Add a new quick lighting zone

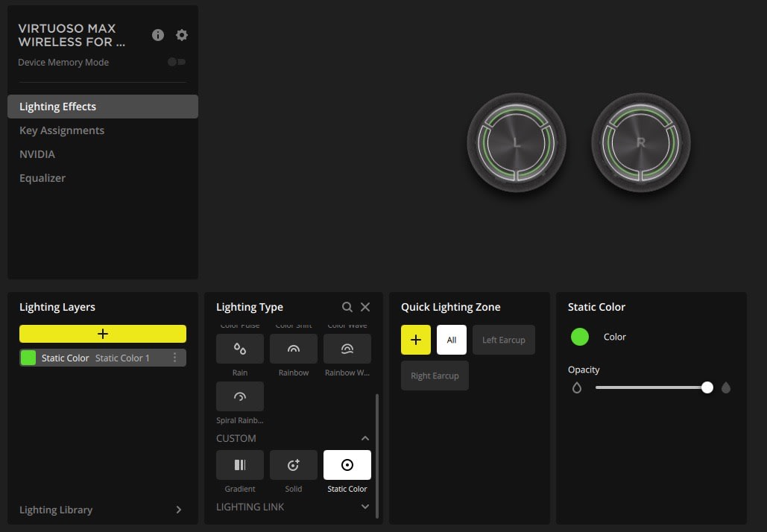pos(416,340)
